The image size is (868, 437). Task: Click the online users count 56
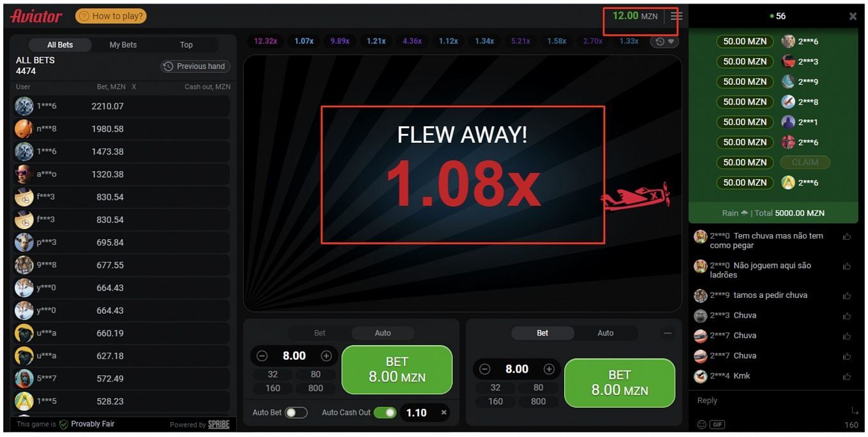click(x=777, y=16)
